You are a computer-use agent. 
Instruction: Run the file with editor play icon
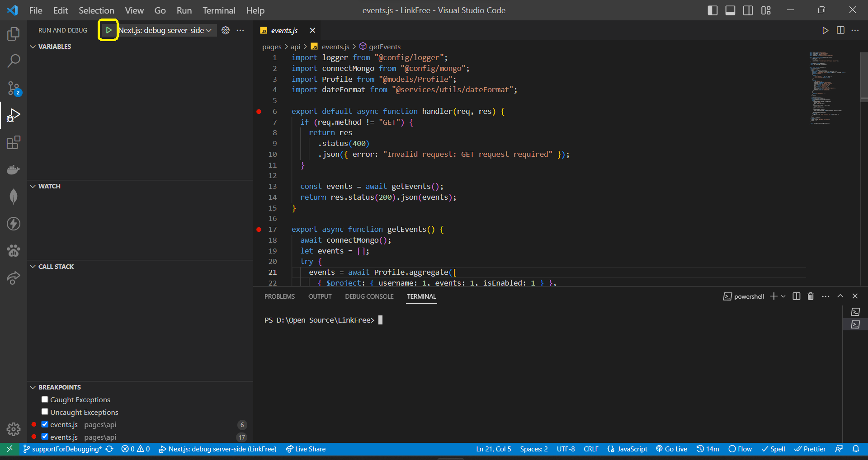[x=825, y=30]
